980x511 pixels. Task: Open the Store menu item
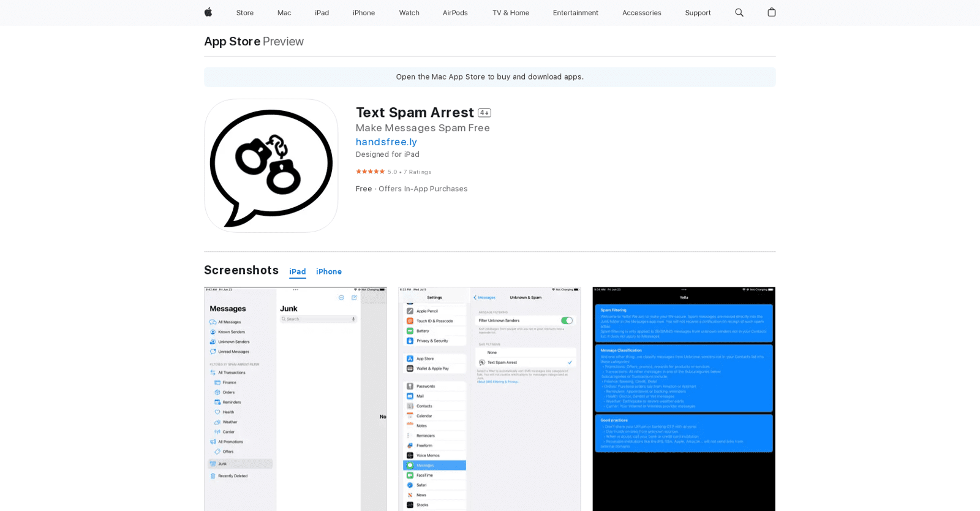click(244, 13)
